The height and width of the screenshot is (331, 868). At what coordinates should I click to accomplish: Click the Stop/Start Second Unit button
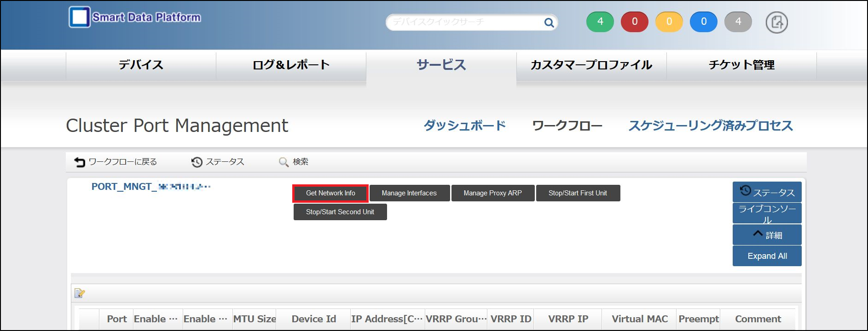(340, 212)
